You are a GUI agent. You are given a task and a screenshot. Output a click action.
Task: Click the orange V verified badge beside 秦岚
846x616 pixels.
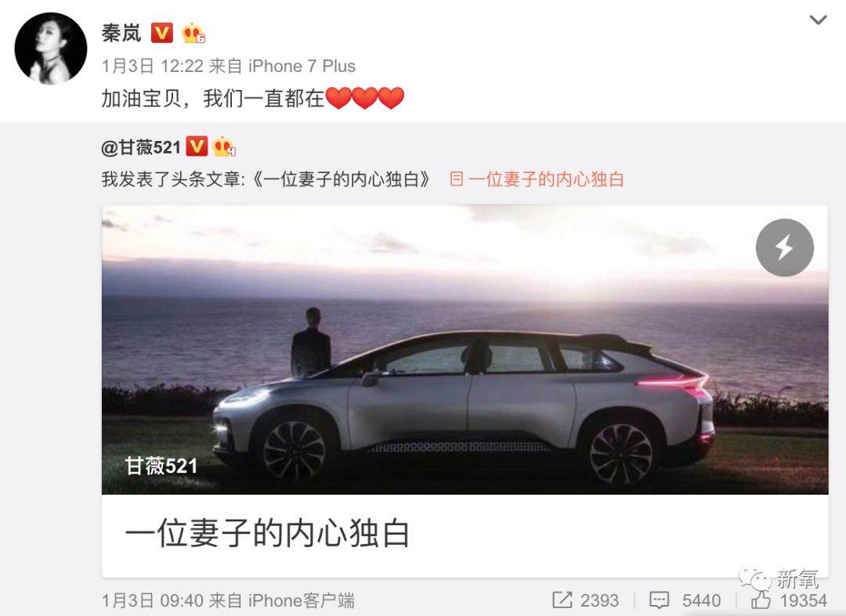coord(162,34)
